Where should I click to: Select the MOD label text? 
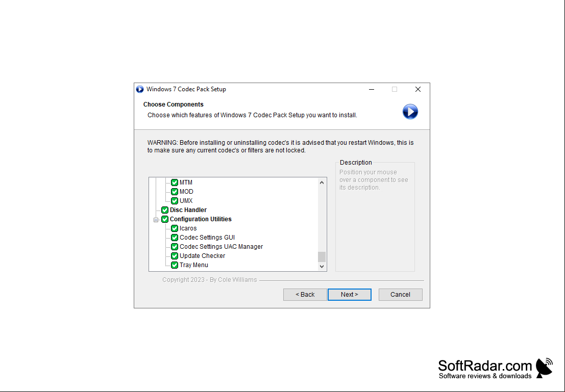(186, 192)
